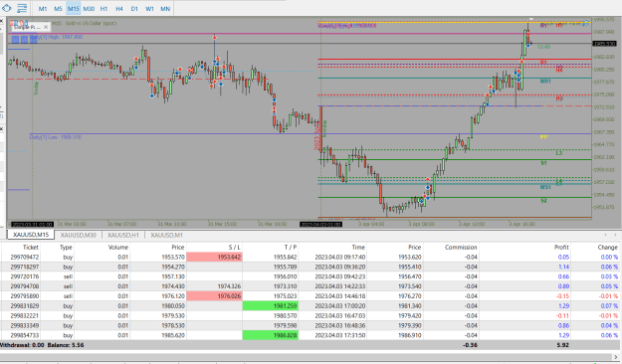Sort history by T / P column

point(291,247)
